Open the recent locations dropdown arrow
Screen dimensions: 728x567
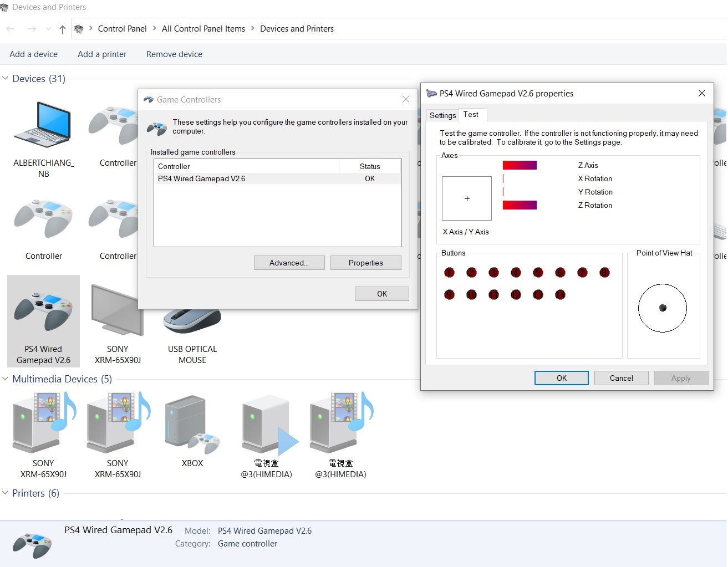pos(48,29)
